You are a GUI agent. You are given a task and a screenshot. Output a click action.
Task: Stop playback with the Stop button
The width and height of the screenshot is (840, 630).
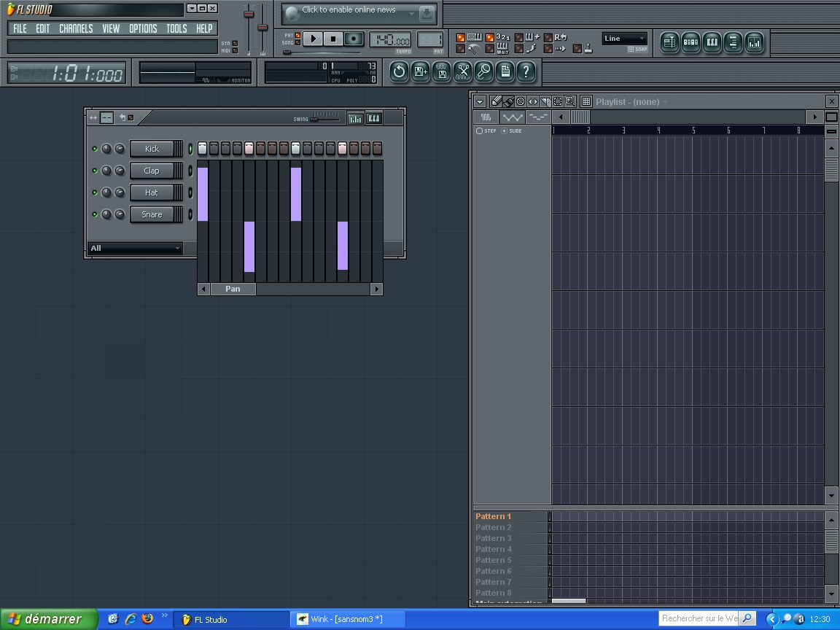333,39
